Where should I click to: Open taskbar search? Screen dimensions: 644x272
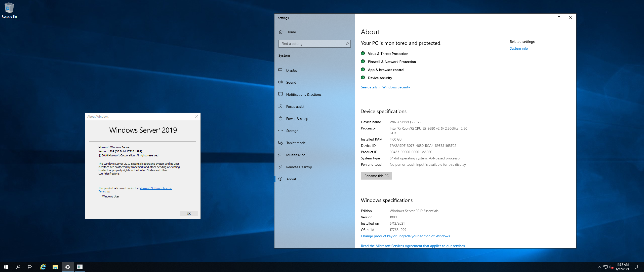(x=18, y=267)
